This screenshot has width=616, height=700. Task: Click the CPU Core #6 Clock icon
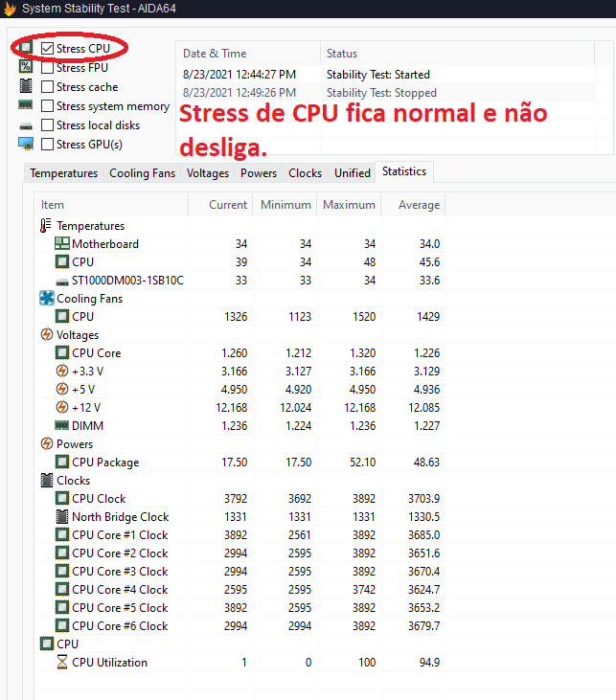click(x=62, y=625)
